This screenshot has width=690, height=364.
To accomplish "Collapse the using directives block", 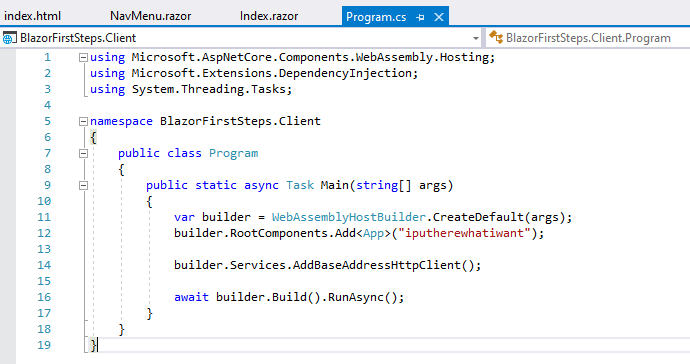I will (83, 58).
